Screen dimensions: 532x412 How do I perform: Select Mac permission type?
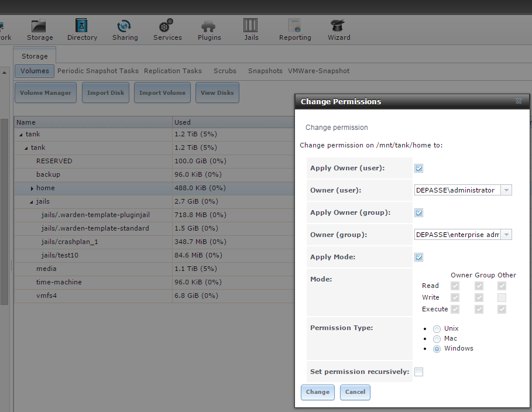point(437,339)
